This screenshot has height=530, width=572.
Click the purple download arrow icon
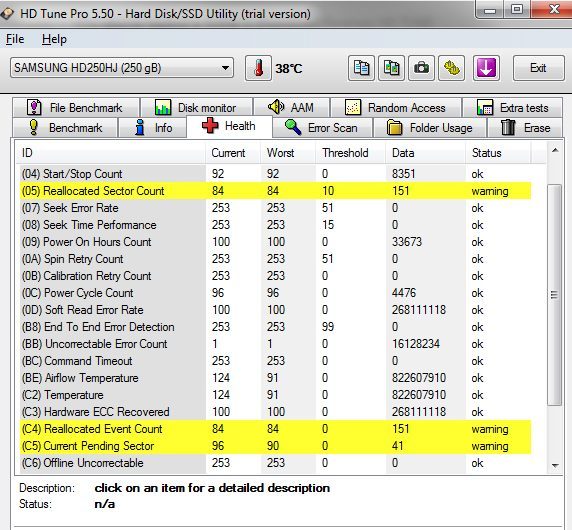click(486, 68)
